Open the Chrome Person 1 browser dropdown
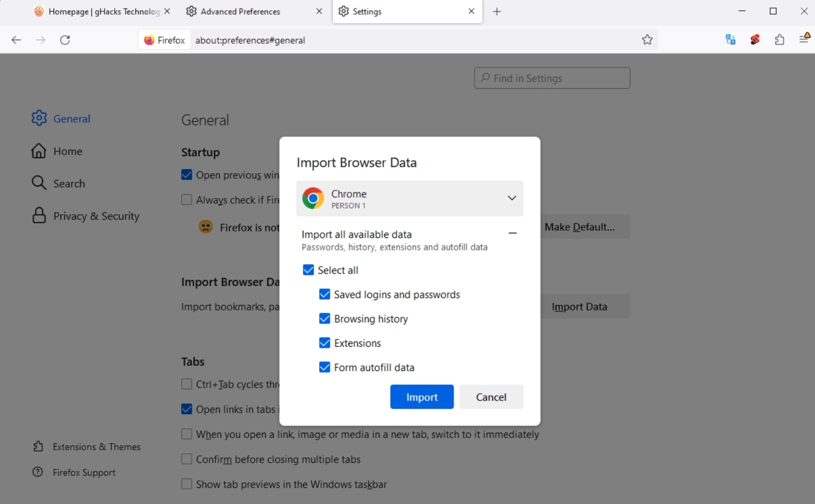 coord(410,199)
